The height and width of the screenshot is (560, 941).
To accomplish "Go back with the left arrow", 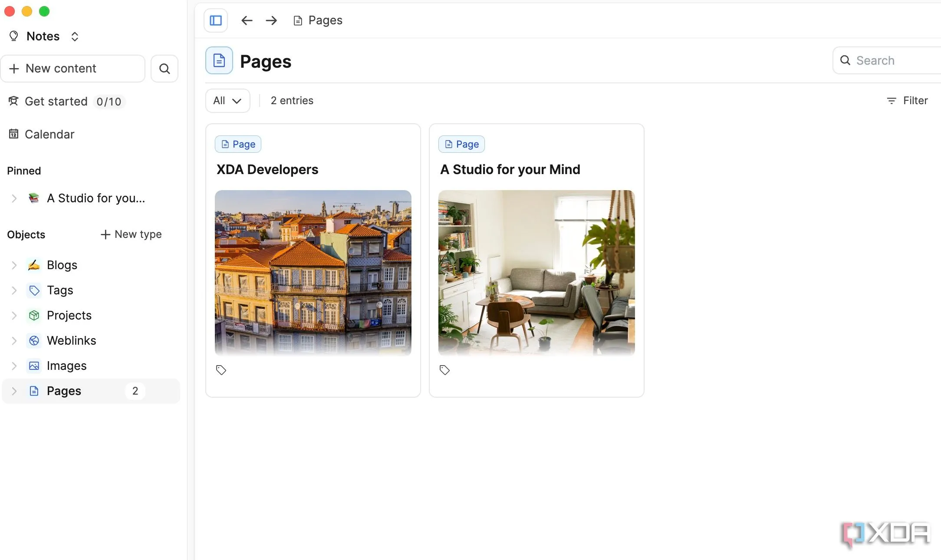I will (x=247, y=20).
